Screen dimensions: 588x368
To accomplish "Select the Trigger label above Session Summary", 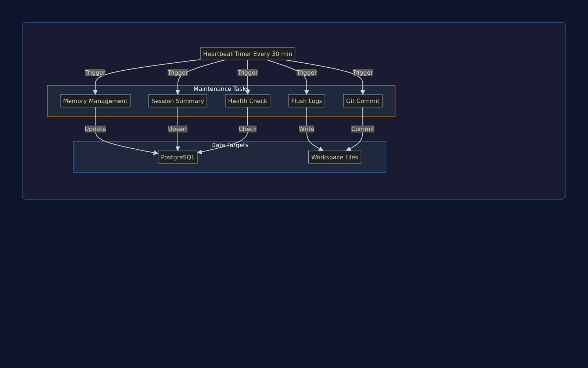I will tap(178, 72).
